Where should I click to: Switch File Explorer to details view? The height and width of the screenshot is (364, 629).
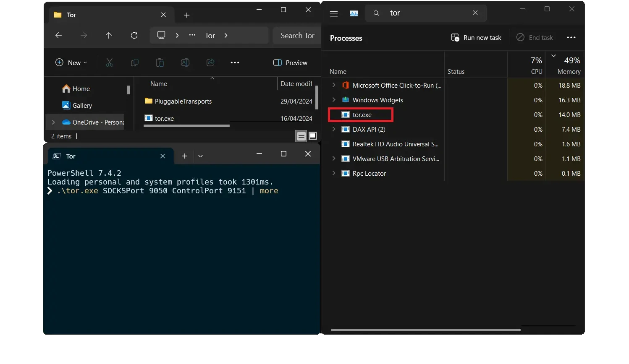[301, 136]
